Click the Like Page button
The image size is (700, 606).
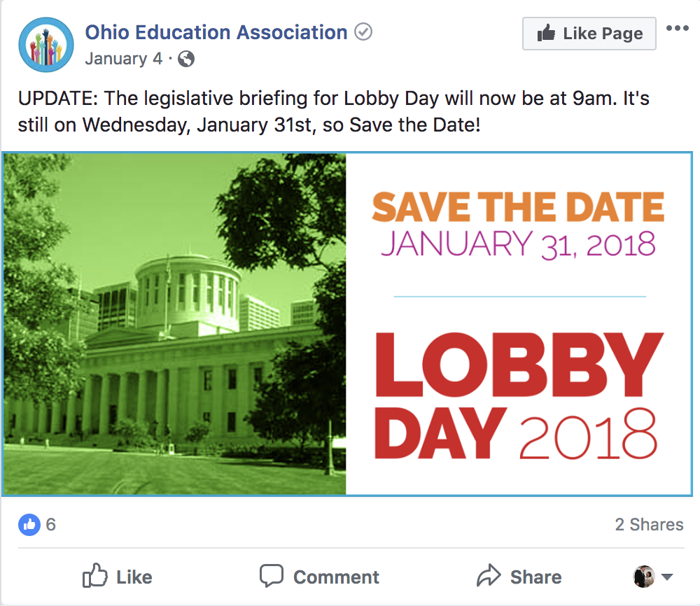[589, 34]
